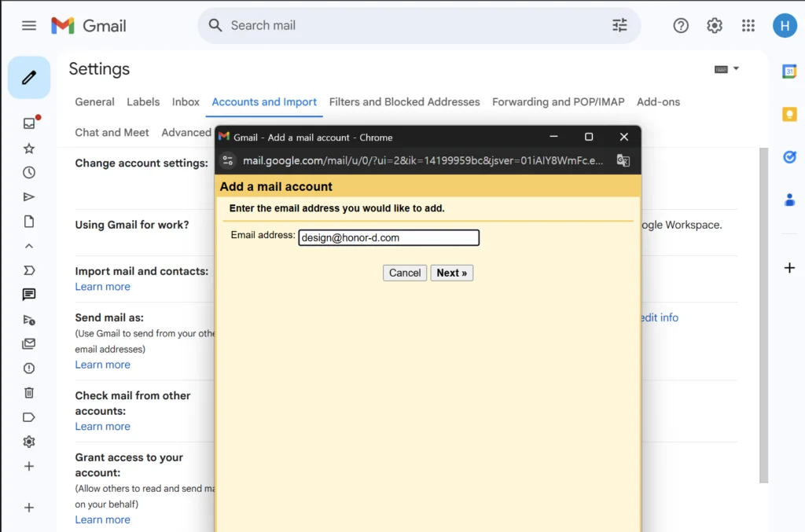
Task: Open Google Keep side panel icon
Action: [789, 114]
